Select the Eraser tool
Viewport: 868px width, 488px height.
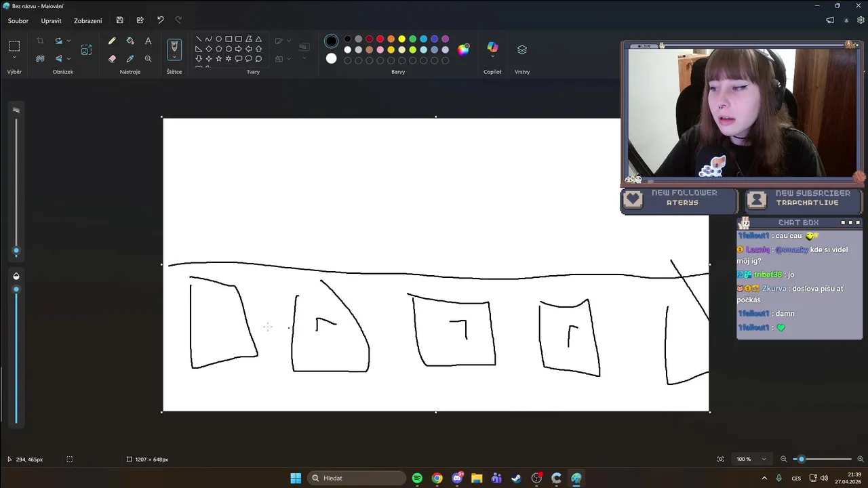point(112,58)
